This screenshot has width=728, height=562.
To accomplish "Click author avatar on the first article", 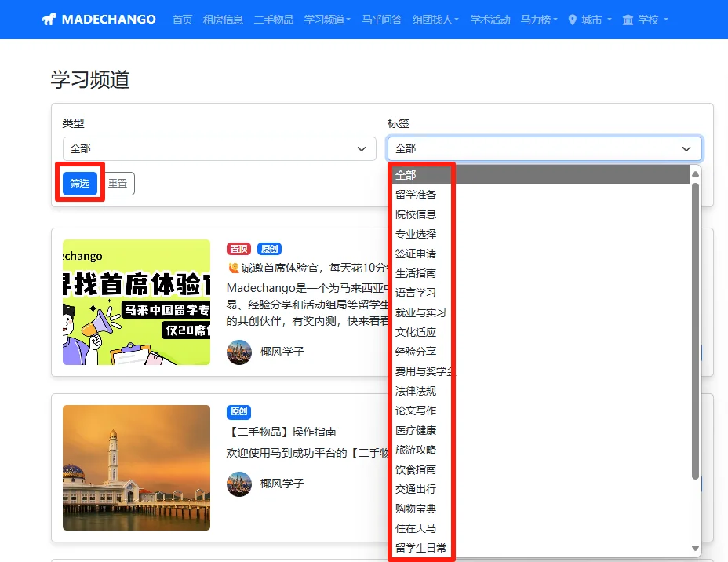I will pyautogui.click(x=239, y=352).
